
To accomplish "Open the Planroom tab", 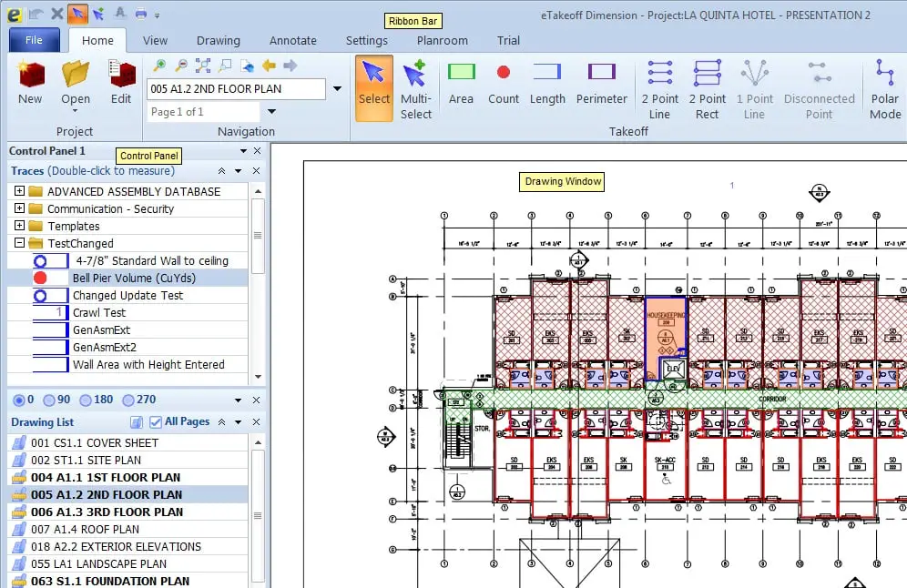I will 442,40.
